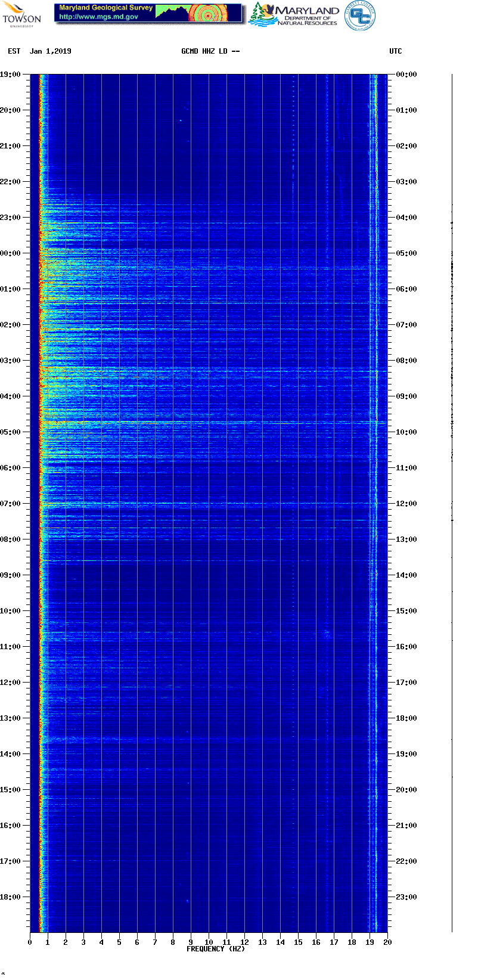Click the UTC timezone label

[x=396, y=51]
